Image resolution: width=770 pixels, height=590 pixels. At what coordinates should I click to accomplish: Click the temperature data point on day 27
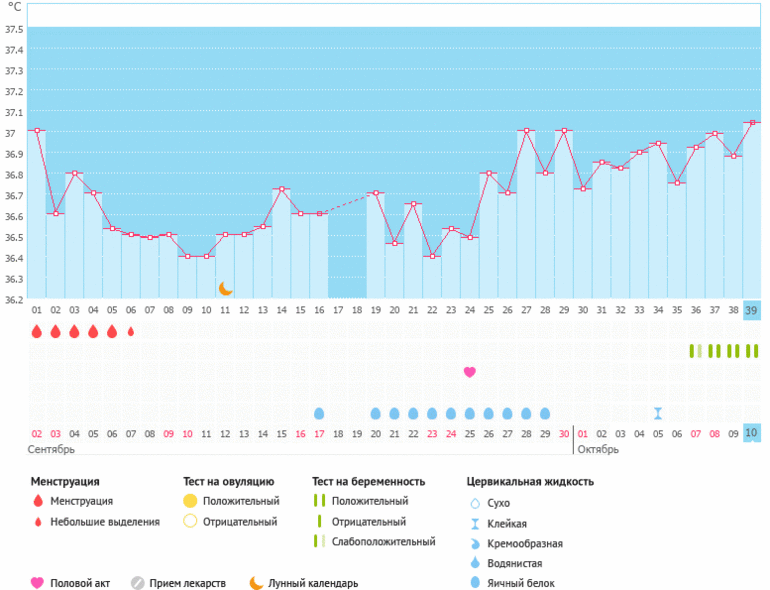[x=526, y=130]
